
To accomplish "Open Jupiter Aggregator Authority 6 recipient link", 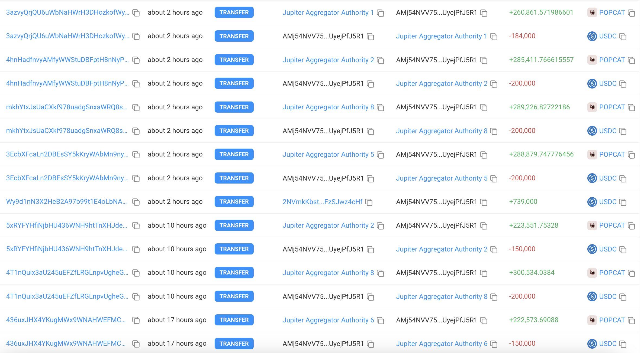I will (442, 344).
